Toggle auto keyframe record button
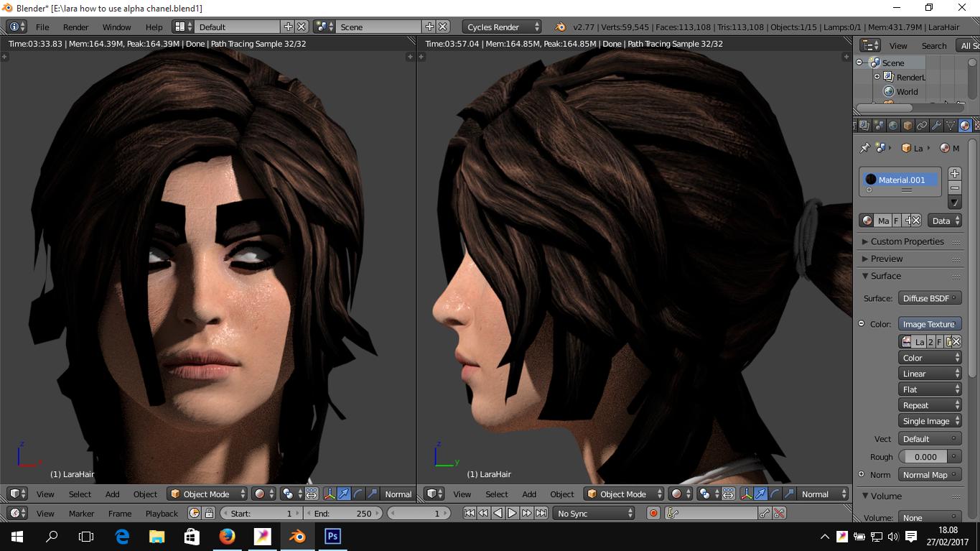This screenshot has height=551, width=980. (653, 513)
